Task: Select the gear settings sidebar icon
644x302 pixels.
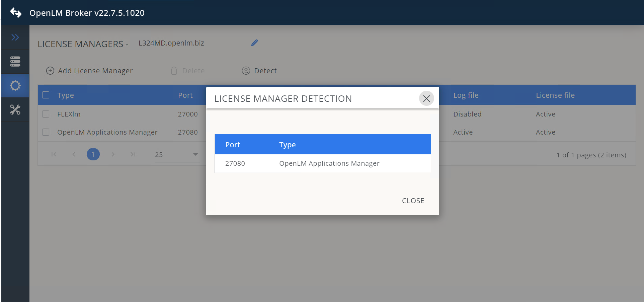Action: point(15,86)
